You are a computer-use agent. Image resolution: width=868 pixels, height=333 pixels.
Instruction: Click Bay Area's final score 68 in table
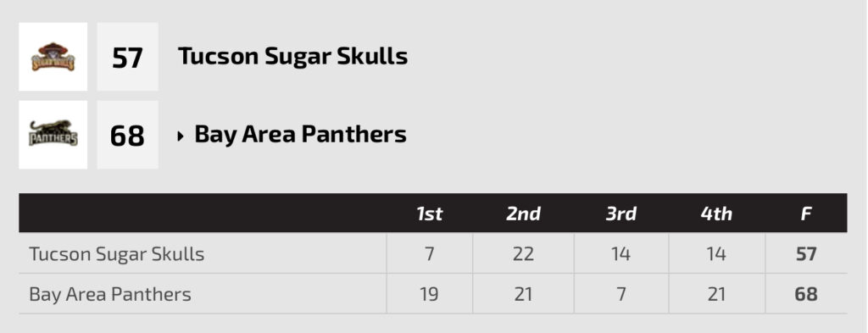[806, 294]
